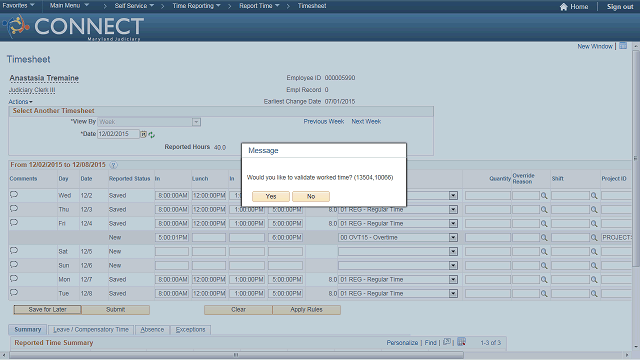Click the green refresh icon next to the Date field

pos(152,135)
